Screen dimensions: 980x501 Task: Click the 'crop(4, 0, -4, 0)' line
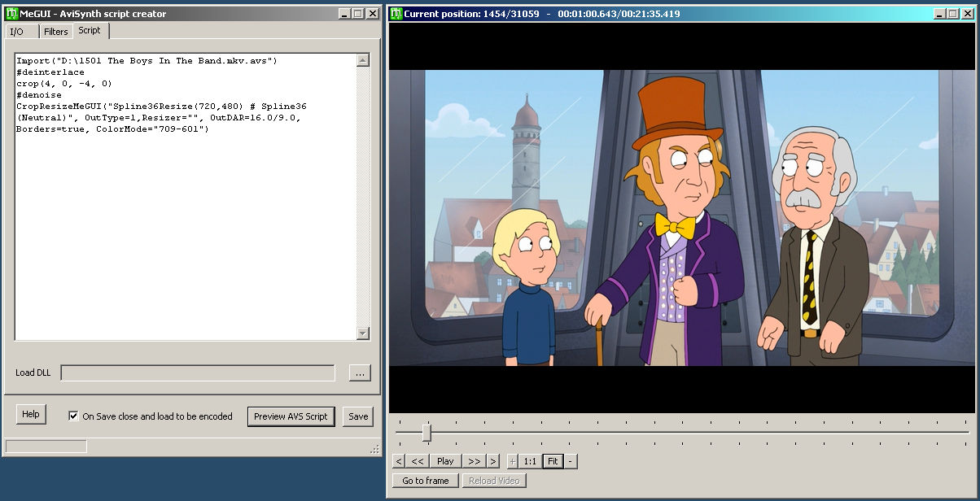pos(64,84)
